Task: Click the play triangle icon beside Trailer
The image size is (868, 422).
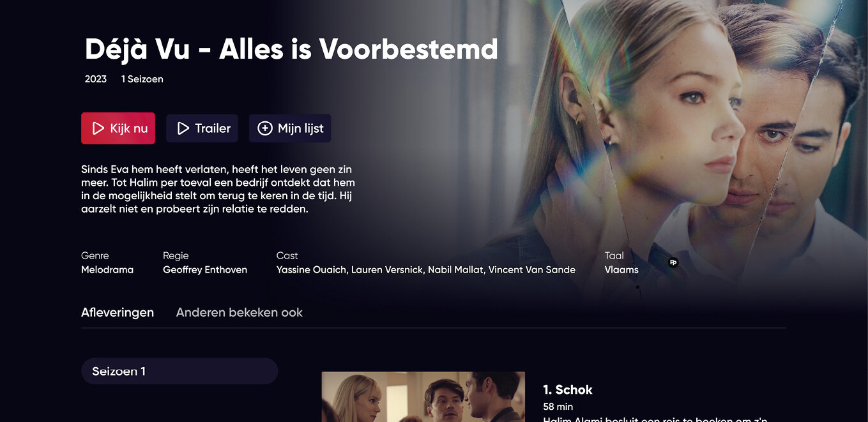Action: 183,128
